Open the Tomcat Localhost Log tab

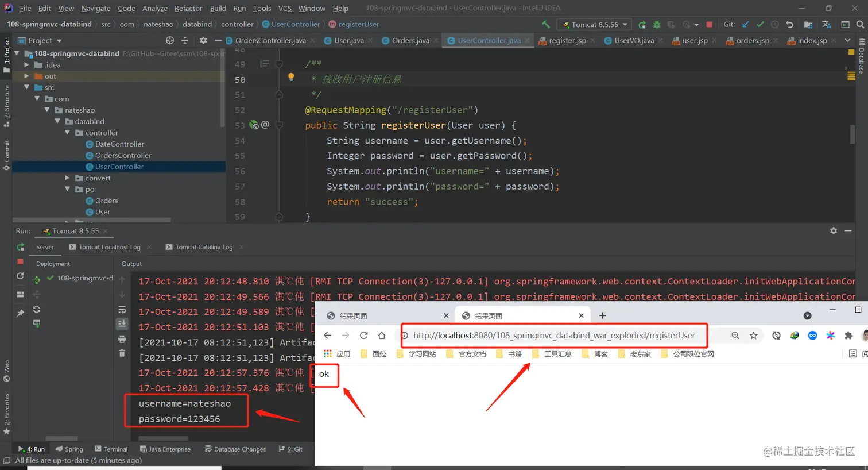point(109,247)
